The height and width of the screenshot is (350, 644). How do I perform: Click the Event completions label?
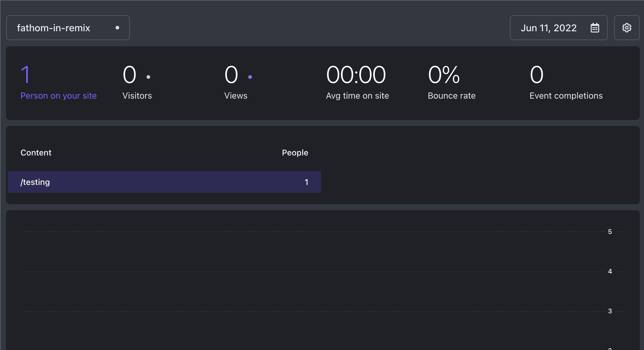pyautogui.click(x=566, y=96)
